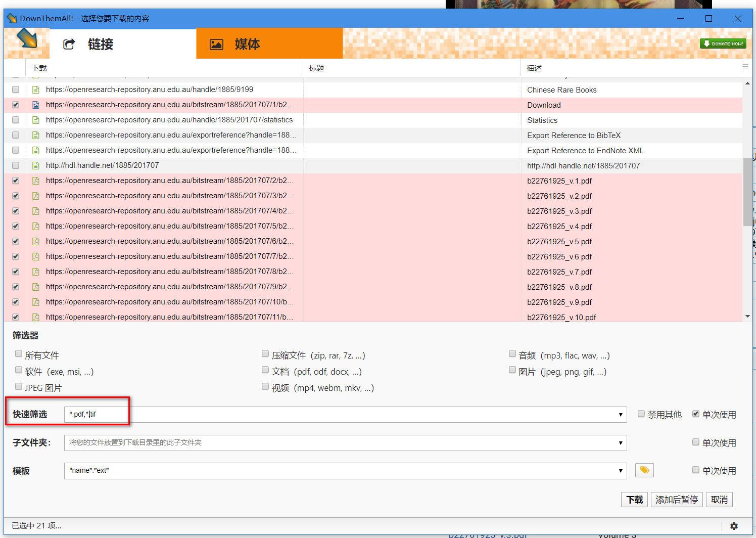The width and height of the screenshot is (756, 538).
Task: Sort by the 下载 column header
Action: point(164,68)
